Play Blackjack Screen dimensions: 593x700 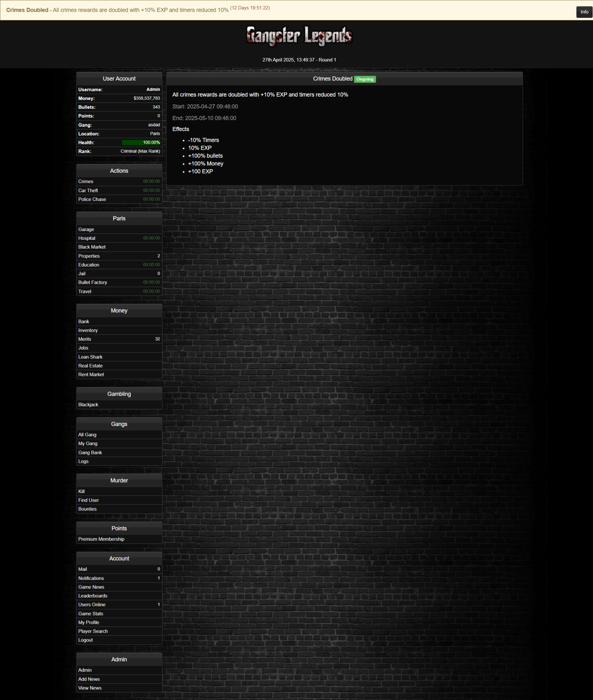tap(88, 405)
